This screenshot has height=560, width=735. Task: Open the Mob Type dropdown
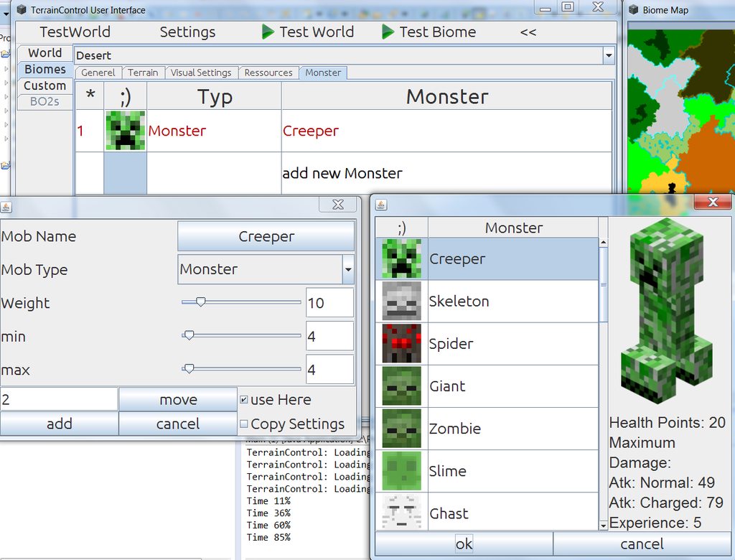[348, 269]
